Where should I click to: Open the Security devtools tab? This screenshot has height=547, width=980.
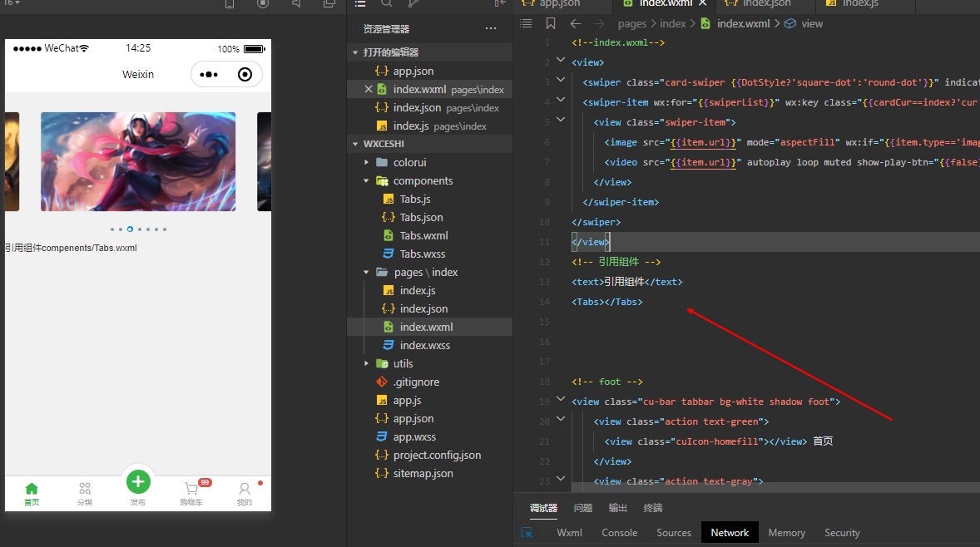coord(842,533)
